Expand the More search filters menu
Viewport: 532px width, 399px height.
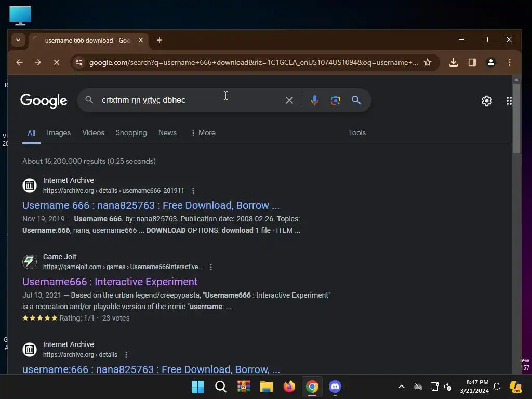203,132
